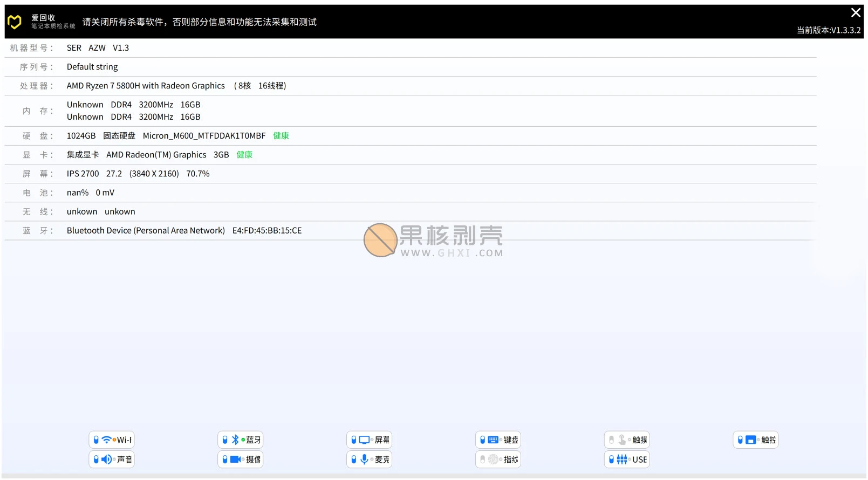Click the 处理器 row label
868x480 pixels.
coord(37,86)
